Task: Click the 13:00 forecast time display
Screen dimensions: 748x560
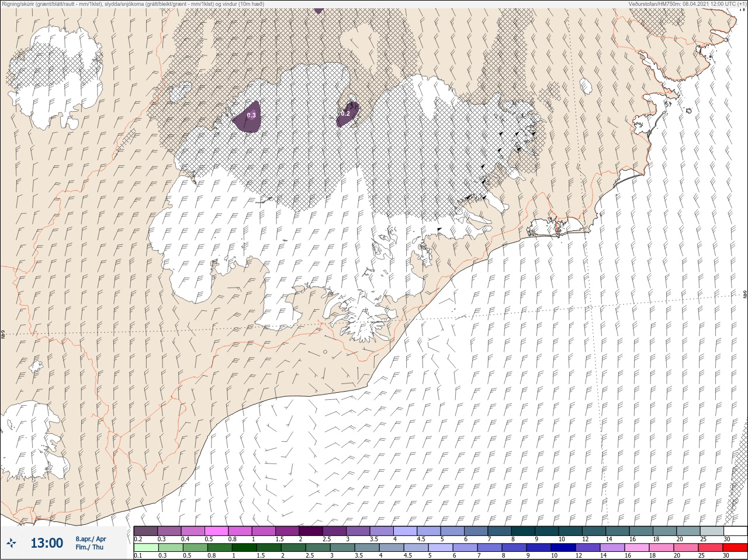Action: pyautogui.click(x=47, y=543)
